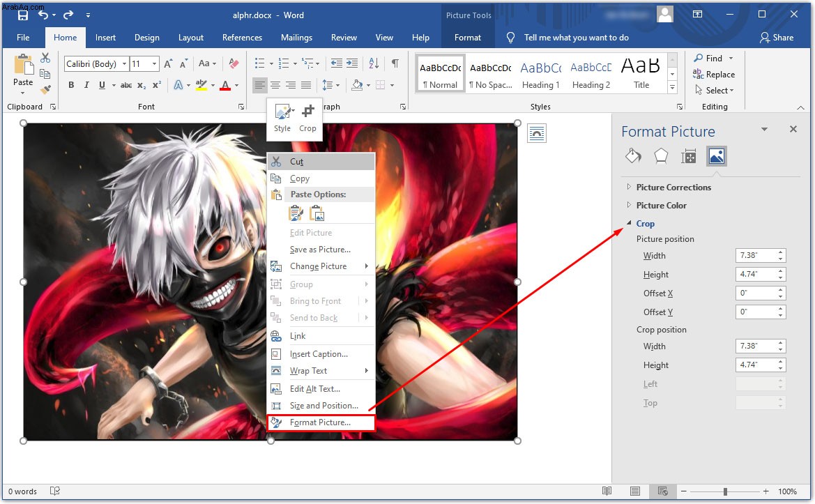This screenshot has width=815, height=504.
Task: Open Fill & Line tab icon
Action: tap(633, 156)
